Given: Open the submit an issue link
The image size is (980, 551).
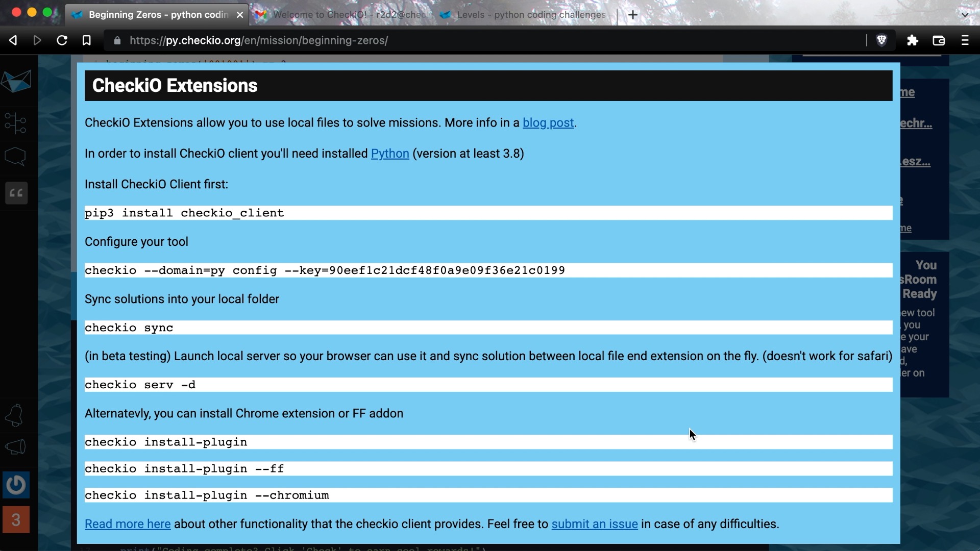Looking at the screenshot, I should tap(595, 524).
